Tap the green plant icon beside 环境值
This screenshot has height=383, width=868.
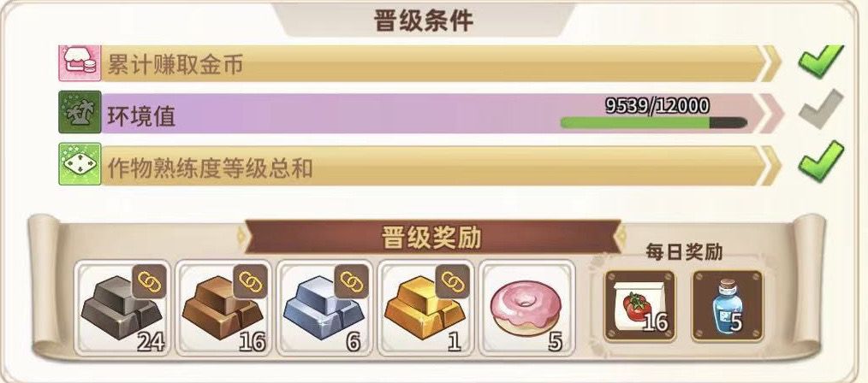pos(80,112)
